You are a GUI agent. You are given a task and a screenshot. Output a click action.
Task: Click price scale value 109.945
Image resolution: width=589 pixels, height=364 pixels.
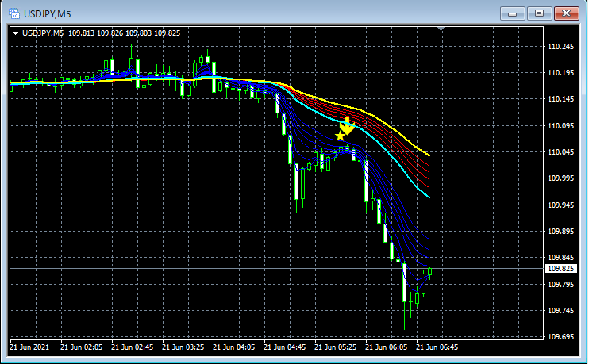(x=561, y=205)
